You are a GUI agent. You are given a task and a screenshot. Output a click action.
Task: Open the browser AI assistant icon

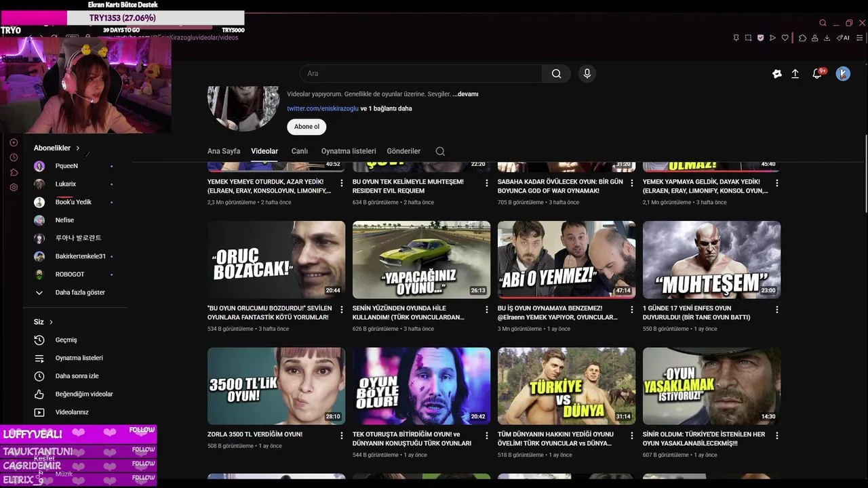[x=843, y=38]
